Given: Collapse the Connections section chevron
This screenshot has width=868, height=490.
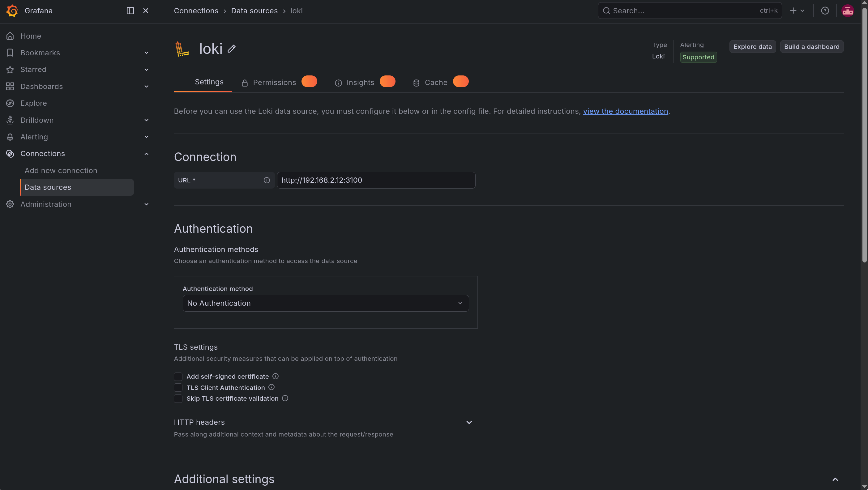Looking at the screenshot, I should (146, 154).
